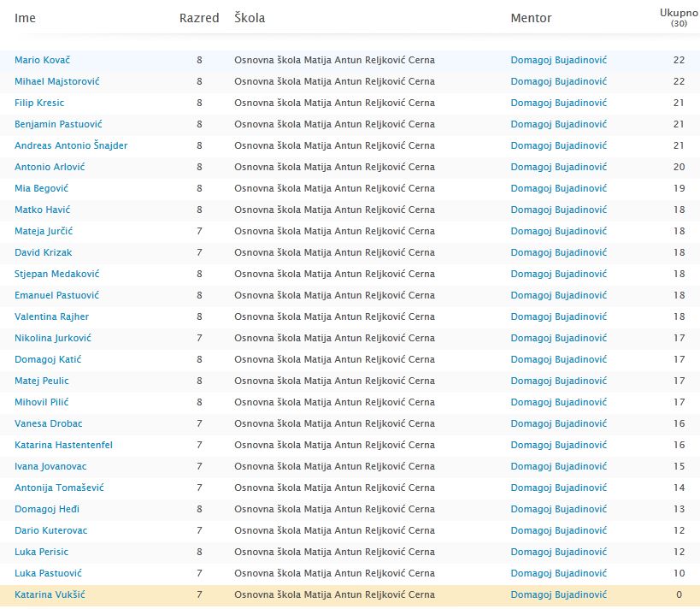The width and height of the screenshot is (700, 609).
Task: Select school name in Mateja Jurčić's row
Action: [x=334, y=232]
